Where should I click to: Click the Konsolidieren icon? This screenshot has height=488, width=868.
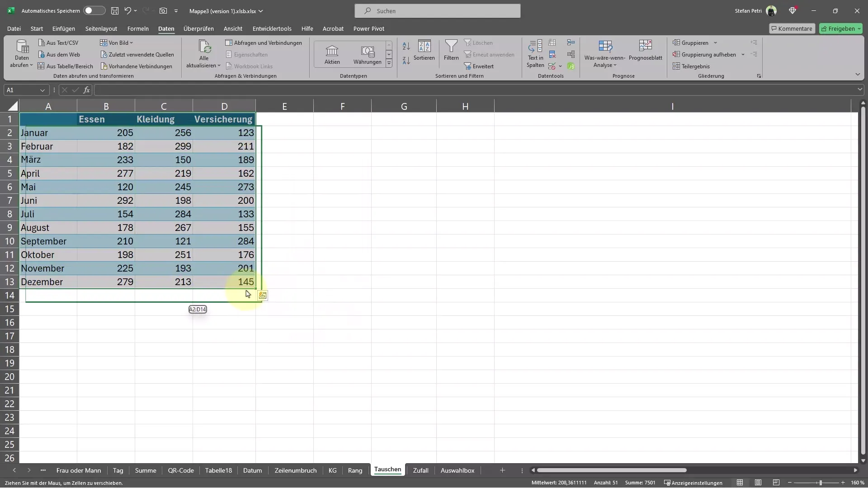571,42
